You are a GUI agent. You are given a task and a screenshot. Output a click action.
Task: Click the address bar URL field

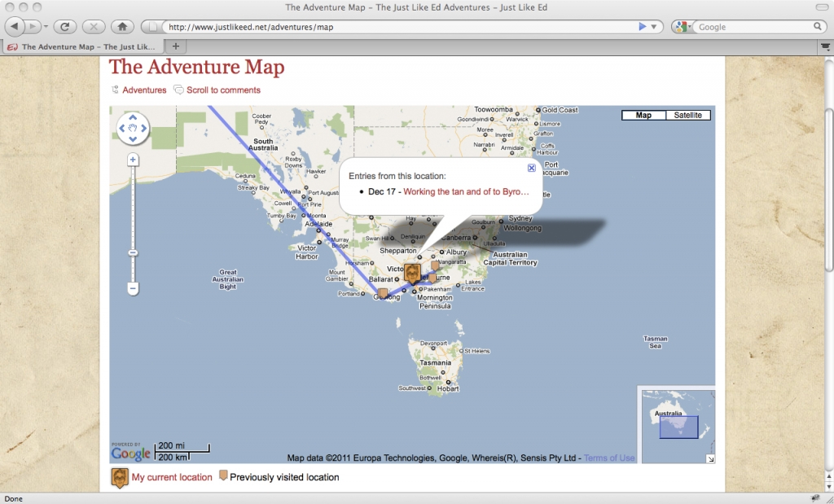[399, 27]
